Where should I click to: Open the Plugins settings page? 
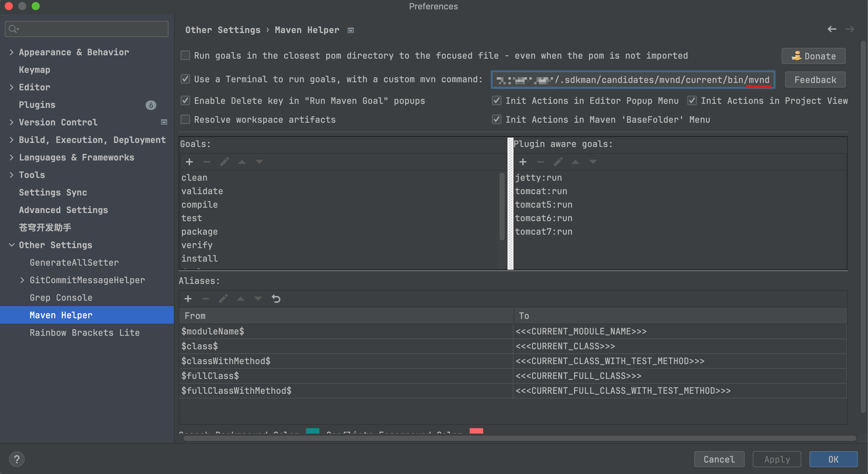pos(37,105)
